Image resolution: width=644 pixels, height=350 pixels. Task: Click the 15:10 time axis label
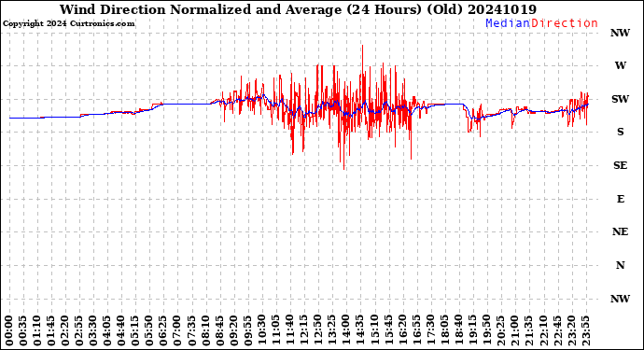pos(373,331)
